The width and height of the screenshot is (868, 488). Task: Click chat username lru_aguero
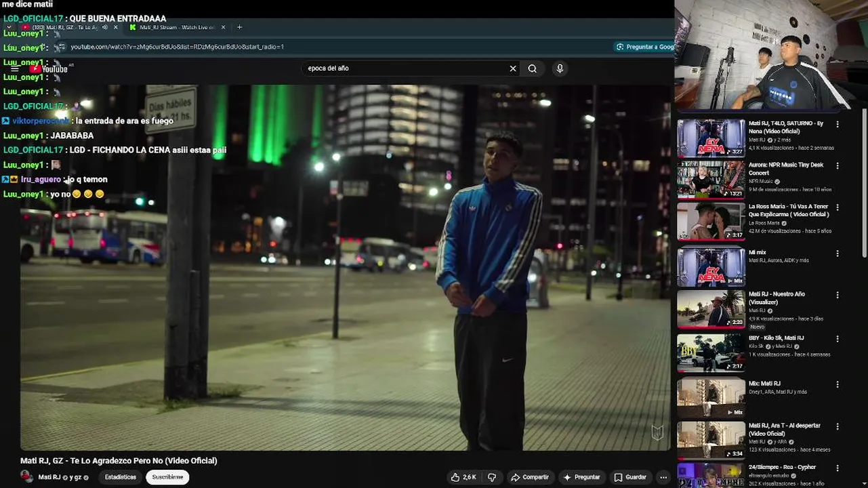[x=41, y=180]
